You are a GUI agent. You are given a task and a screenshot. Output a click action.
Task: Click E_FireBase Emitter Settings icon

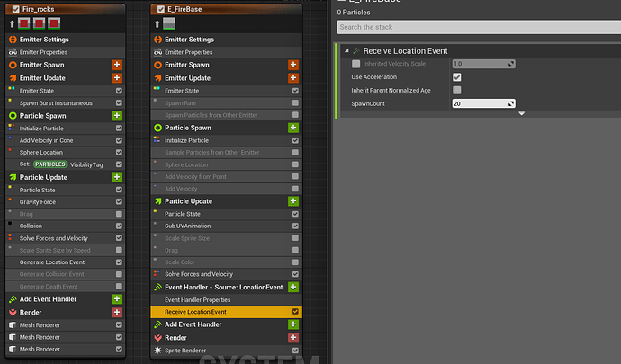coord(157,40)
